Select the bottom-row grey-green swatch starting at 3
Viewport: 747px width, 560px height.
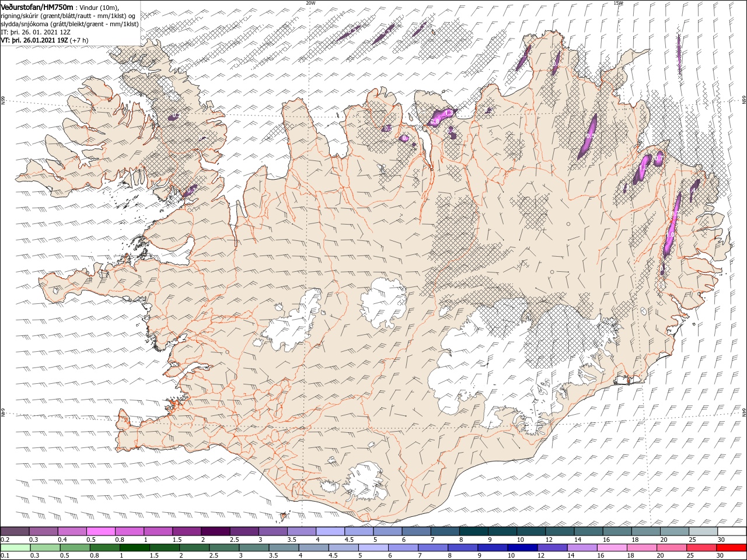(253, 548)
